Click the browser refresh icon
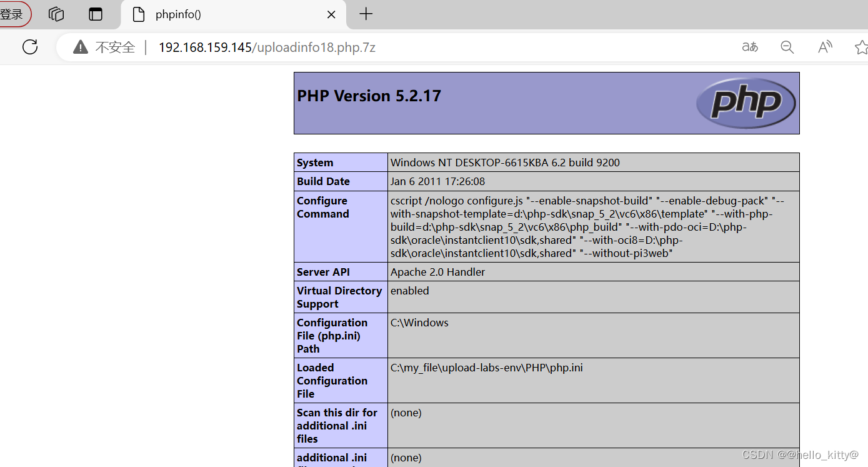 [30, 47]
